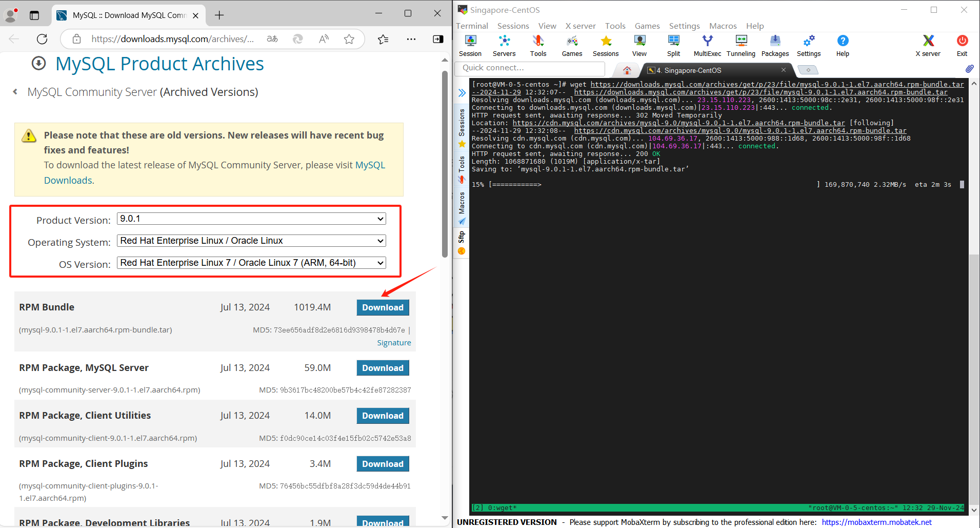
Task: Open the X server menu
Action: (x=581, y=26)
